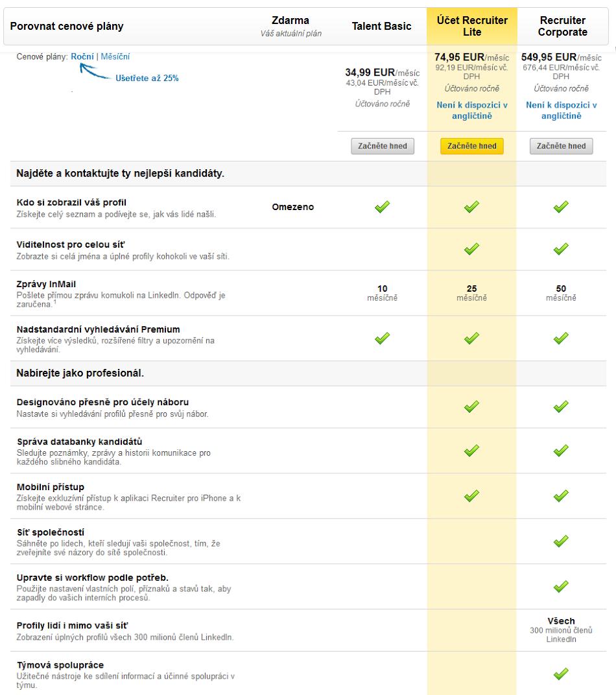Click Recruiter Corporate checkmark for Správa databanky kandidátů
The image size is (616, 695).
561,451
